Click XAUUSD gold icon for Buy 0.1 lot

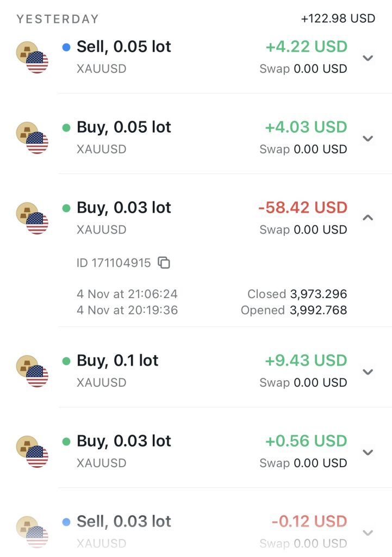click(32, 371)
